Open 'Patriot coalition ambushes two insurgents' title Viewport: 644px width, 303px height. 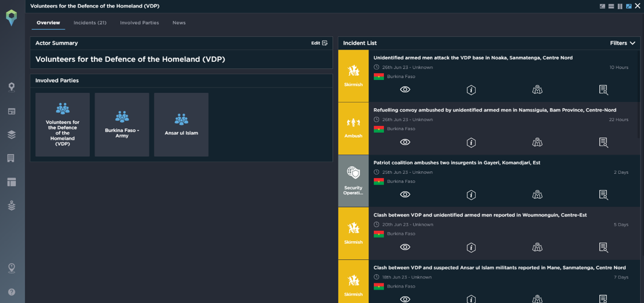tap(457, 163)
